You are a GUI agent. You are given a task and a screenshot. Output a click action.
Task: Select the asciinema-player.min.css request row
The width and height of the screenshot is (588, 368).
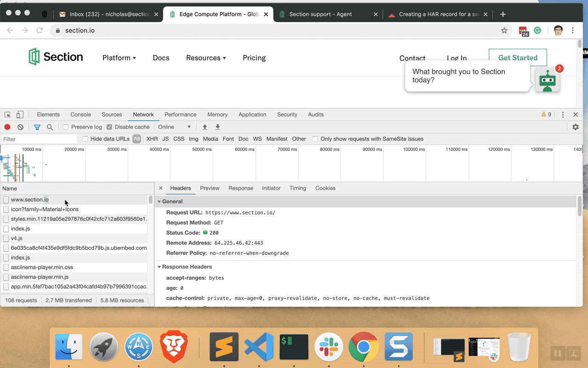(x=74, y=267)
